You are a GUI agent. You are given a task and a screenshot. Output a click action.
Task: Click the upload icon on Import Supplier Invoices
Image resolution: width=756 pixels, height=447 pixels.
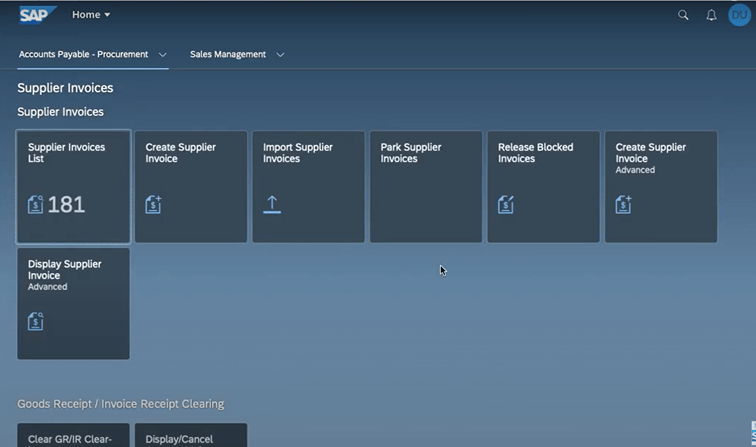pos(272,204)
